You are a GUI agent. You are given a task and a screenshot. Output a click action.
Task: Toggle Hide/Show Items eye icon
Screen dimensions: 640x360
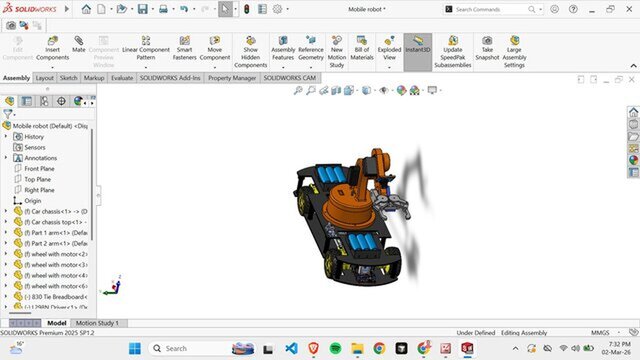pos(384,90)
